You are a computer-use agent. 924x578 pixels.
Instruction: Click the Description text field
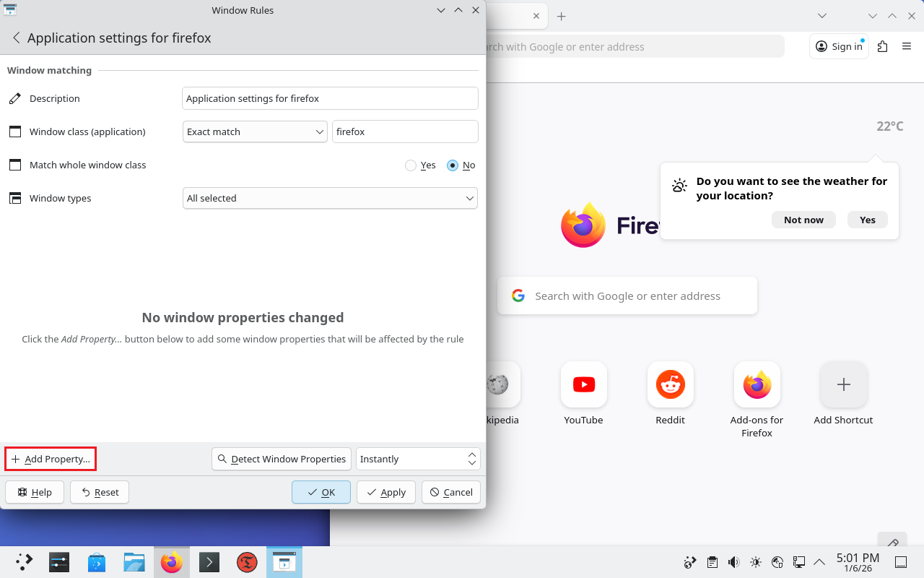coord(330,99)
